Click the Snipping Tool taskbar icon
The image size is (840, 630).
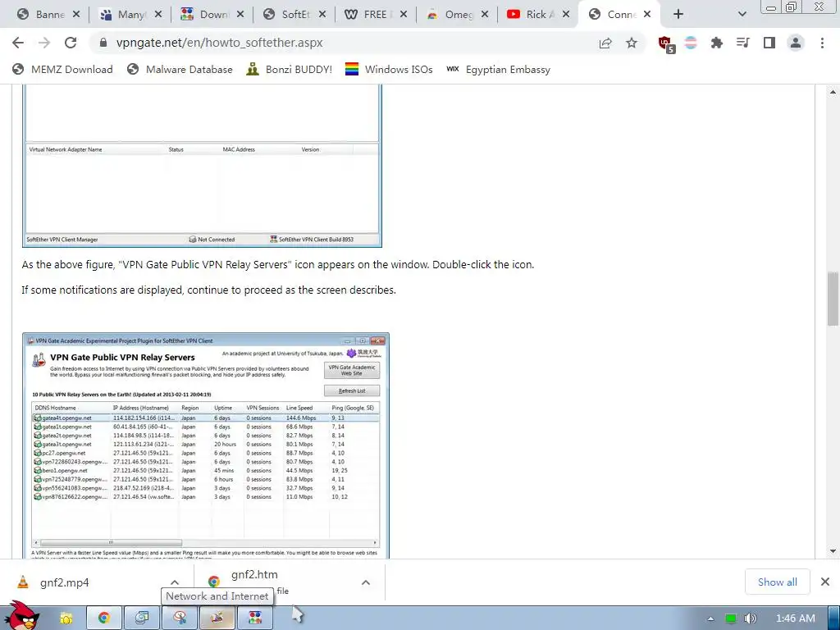click(x=180, y=619)
